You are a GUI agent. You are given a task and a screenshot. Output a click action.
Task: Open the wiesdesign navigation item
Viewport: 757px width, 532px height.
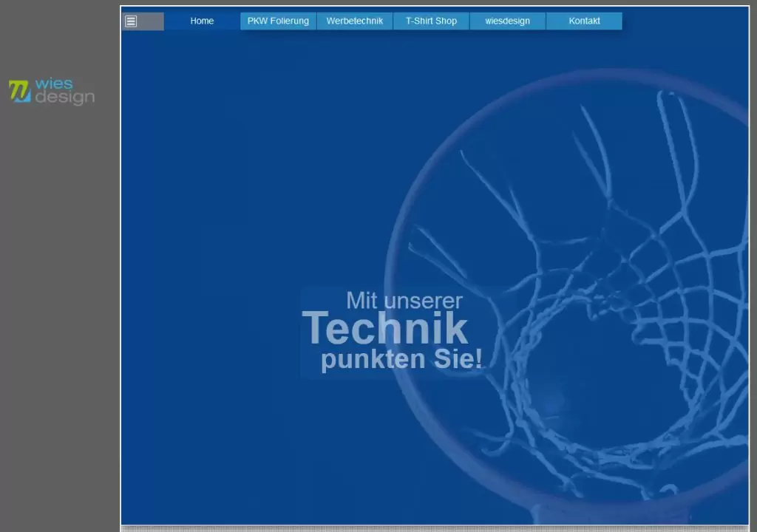point(507,21)
